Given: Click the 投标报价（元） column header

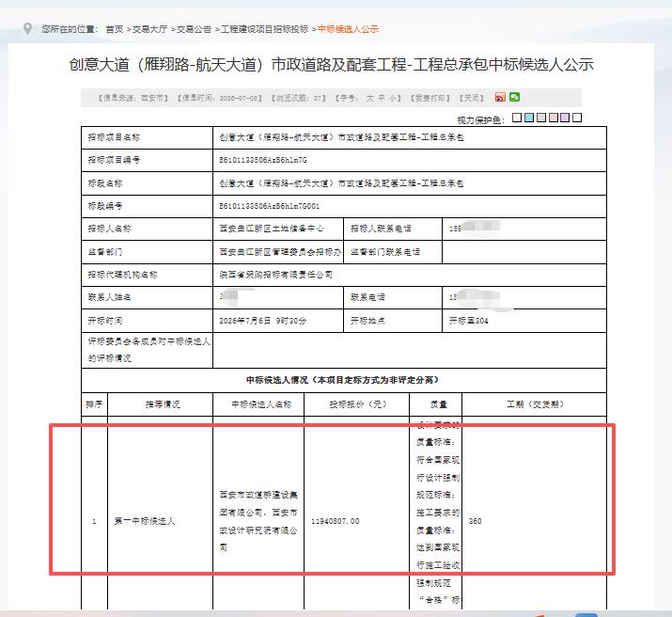Looking at the screenshot, I should [x=357, y=404].
